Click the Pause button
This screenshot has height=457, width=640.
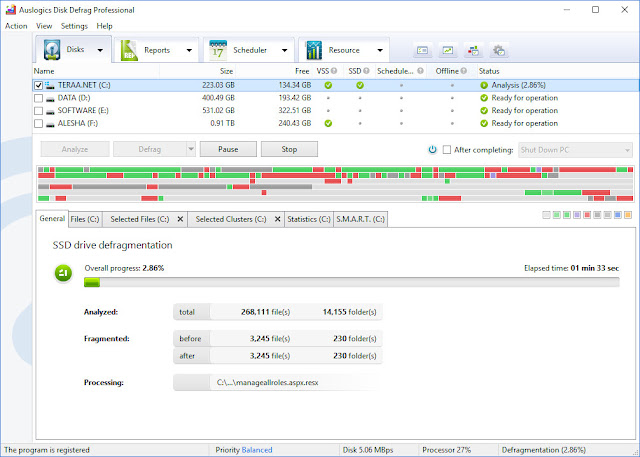pos(228,149)
